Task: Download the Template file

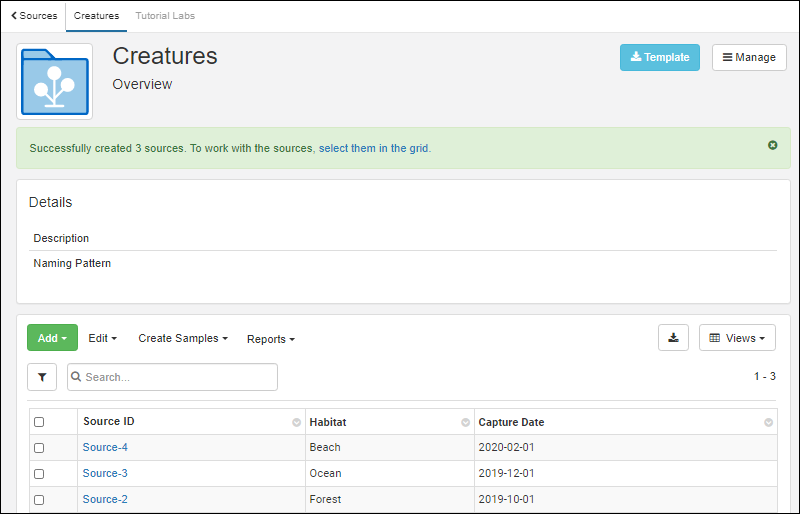Action: click(659, 58)
